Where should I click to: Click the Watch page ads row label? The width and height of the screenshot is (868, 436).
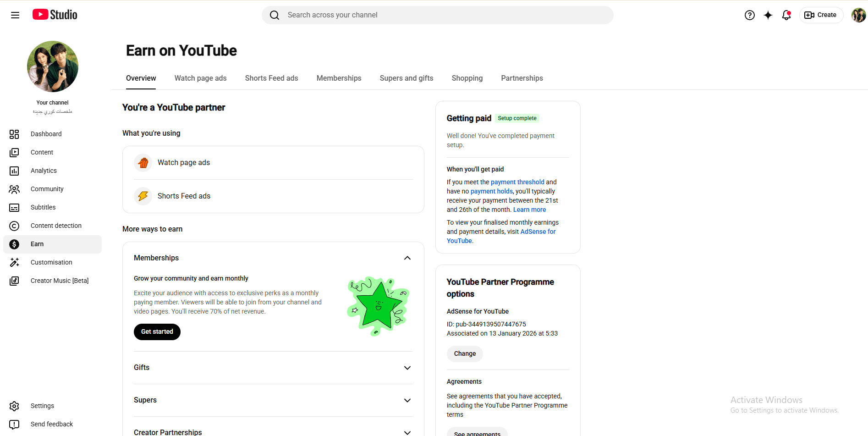pyautogui.click(x=184, y=163)
